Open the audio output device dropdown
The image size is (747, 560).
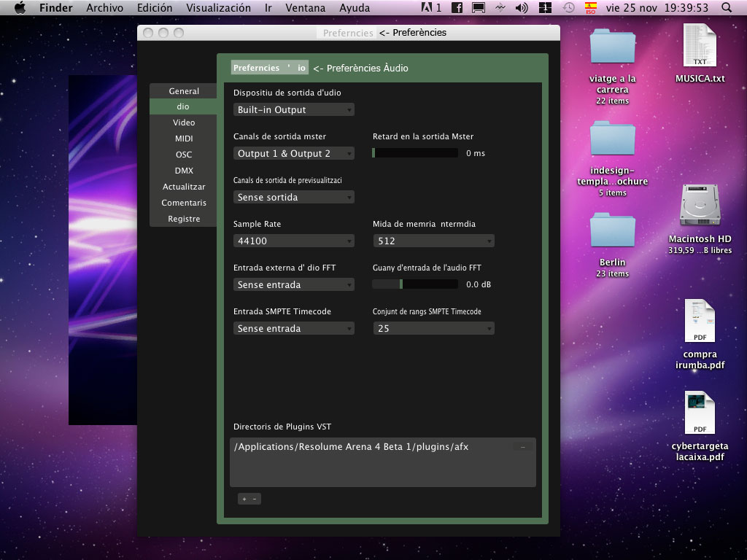coord(293,109)
